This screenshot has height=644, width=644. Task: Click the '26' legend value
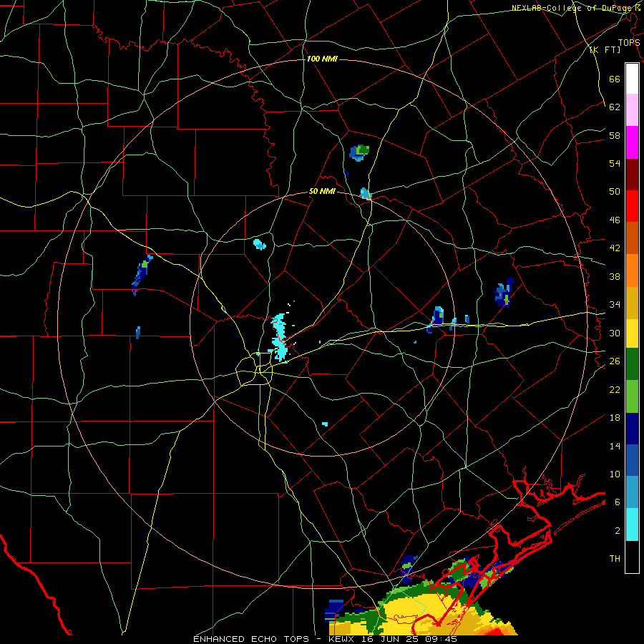pos(615,361)
